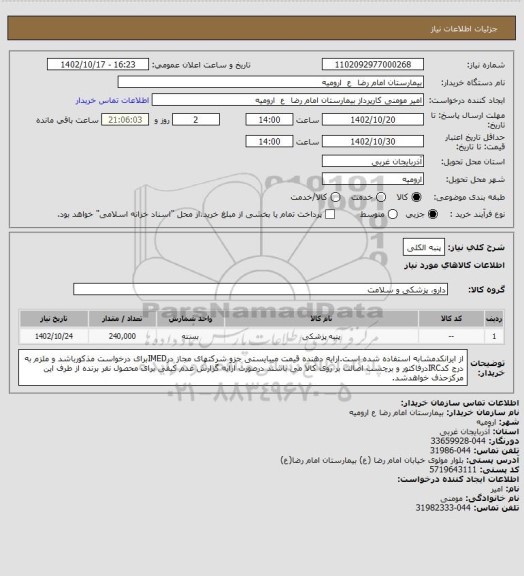Viewport: 524px width, 576px height.
Task: Click the جزئیات اطلاعات نیاز header title
Action: [464, 29]
